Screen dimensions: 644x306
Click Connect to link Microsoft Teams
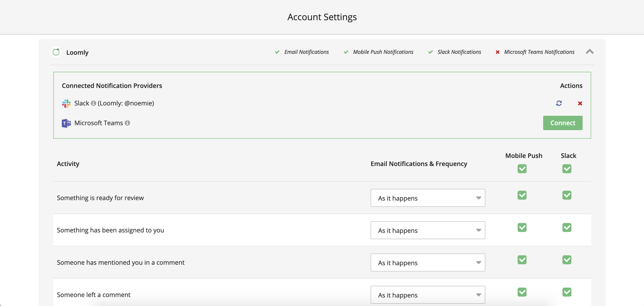pyautogui.click(x=562, y=123)
